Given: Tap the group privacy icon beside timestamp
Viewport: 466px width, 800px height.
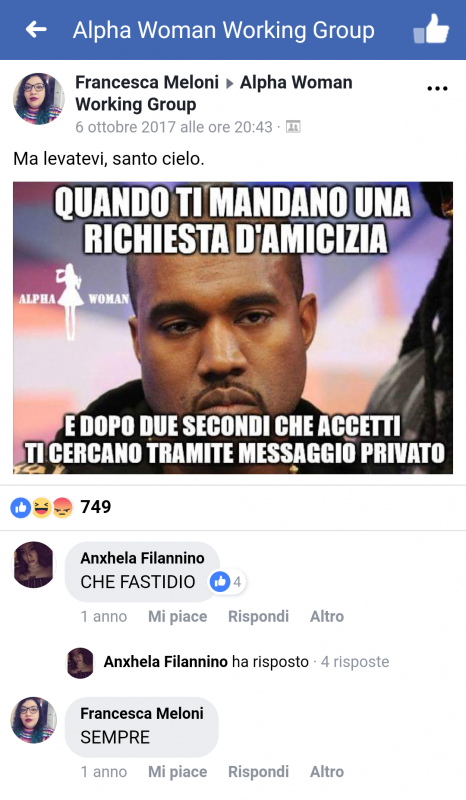Looking at the screenshot, I should coord(293,127).
